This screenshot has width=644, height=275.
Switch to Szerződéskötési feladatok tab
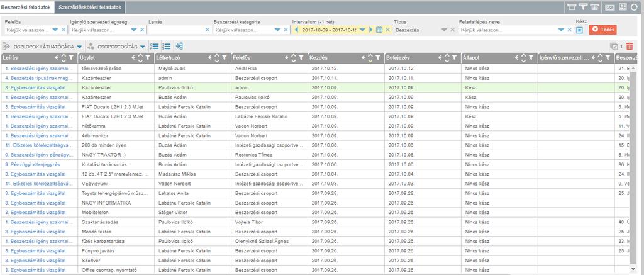(90, 7)
